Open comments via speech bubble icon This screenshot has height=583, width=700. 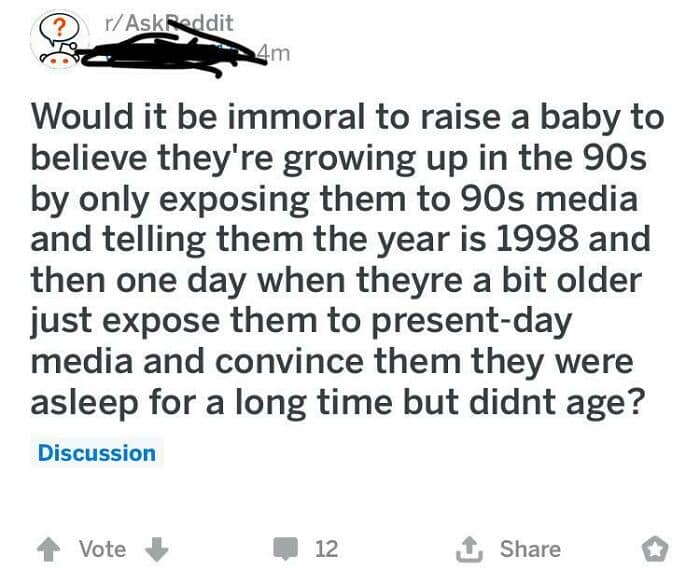tap(287, 548)
